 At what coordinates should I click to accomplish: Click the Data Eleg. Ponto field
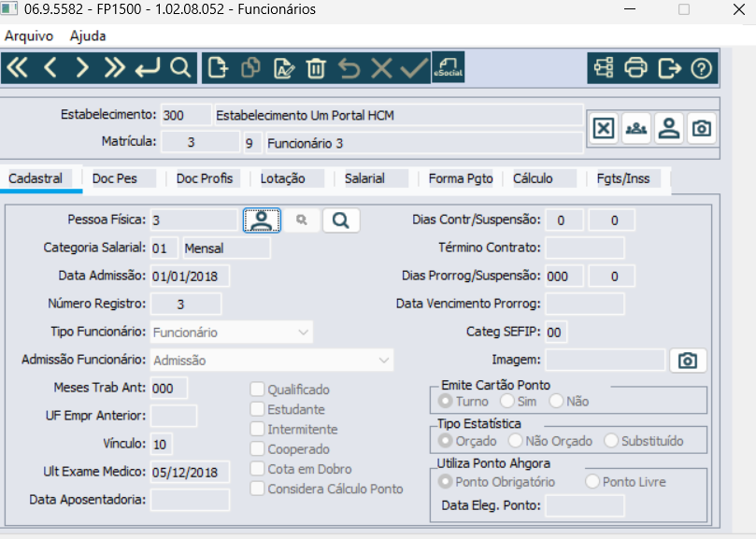[x=585, y=505]
